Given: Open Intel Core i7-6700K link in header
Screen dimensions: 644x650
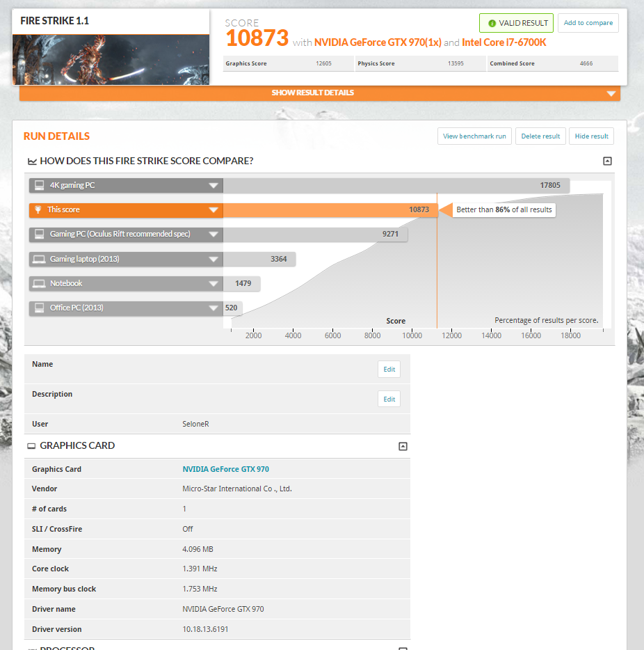Looking at the screenshot, I should point(504,42).
